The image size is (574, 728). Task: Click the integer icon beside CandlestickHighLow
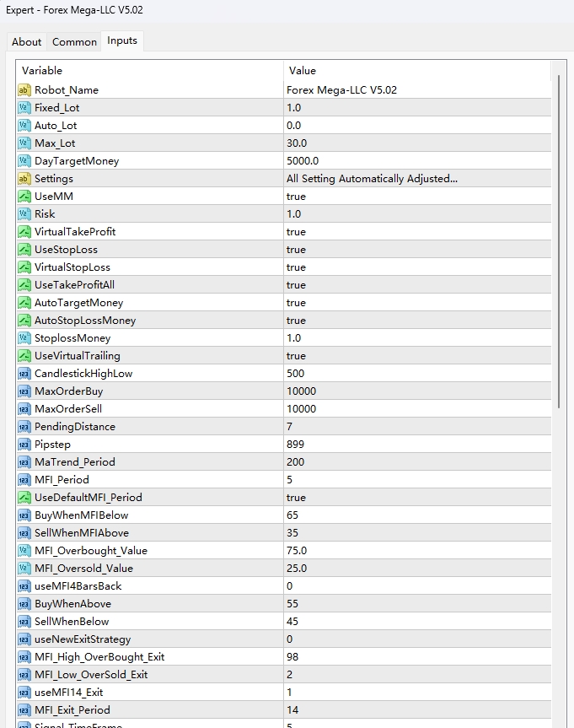click(x=24, y=374)
